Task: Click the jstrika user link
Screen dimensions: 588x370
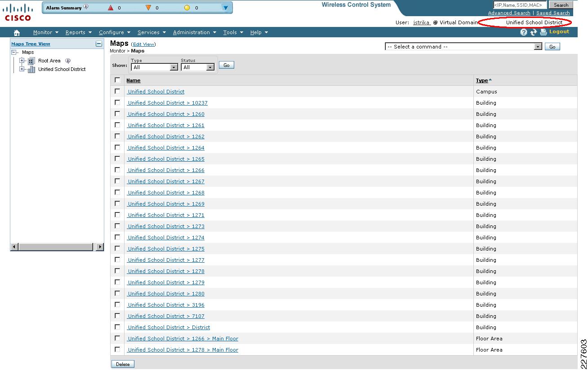Action: 422,22
